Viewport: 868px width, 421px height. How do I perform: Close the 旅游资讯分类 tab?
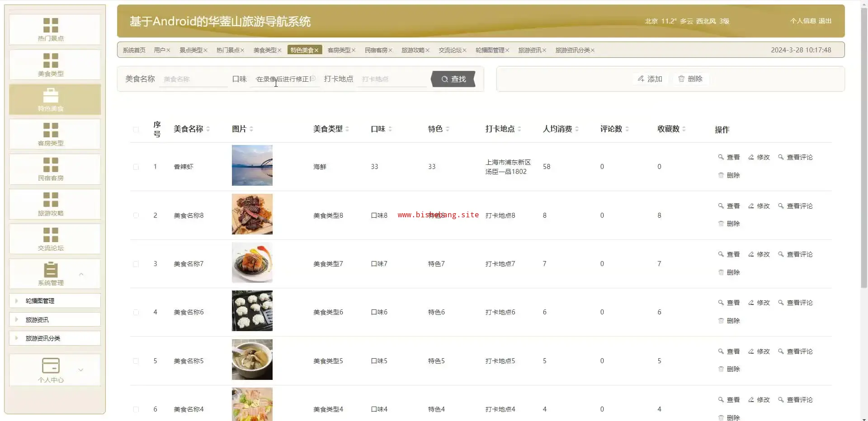click(x=593, y=50)
